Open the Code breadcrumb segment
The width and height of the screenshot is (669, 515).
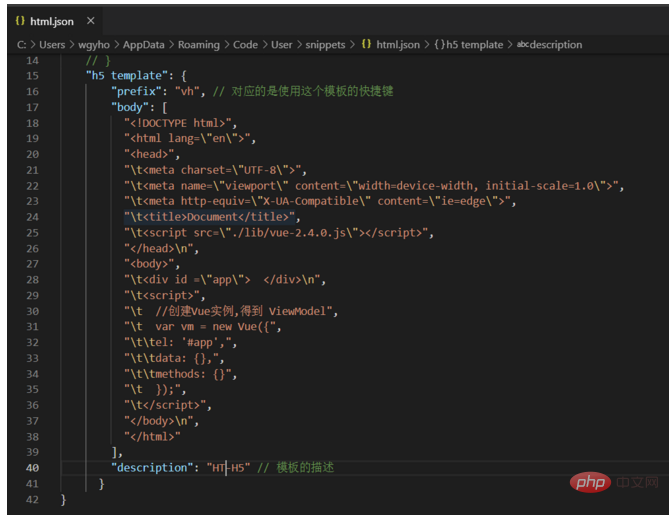[245, 45]
